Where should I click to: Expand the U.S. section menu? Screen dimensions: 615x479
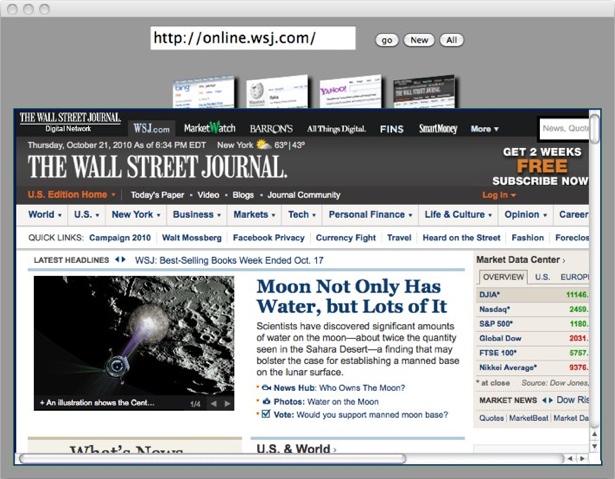tap(87, 215)
